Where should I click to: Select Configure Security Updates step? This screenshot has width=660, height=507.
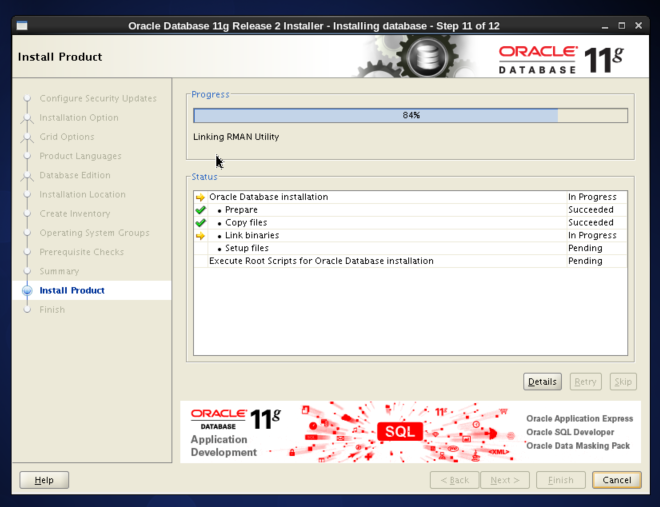click(98, 98)
